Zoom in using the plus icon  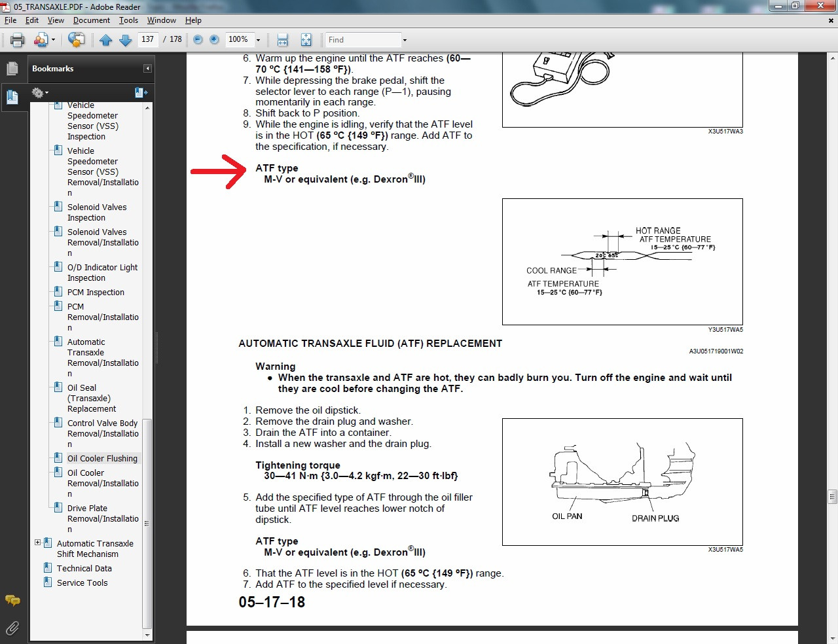[x=214, y=40]
